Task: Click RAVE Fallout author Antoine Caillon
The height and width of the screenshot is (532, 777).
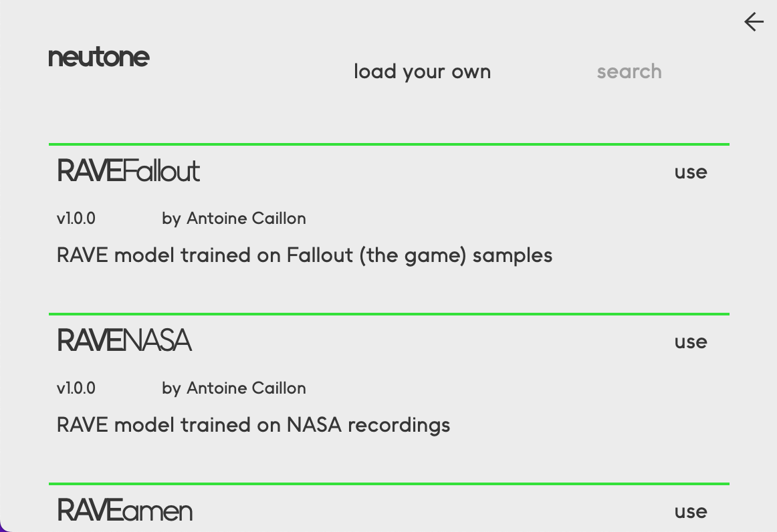Action: click(234, 219)
